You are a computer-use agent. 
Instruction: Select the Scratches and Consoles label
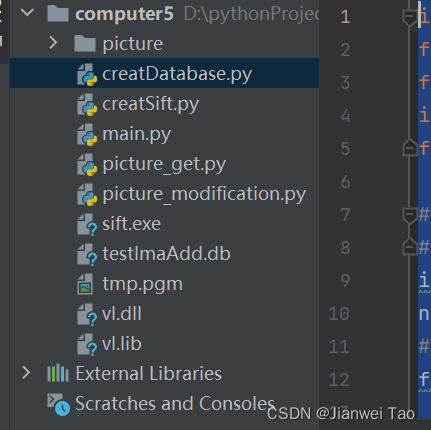175,403
